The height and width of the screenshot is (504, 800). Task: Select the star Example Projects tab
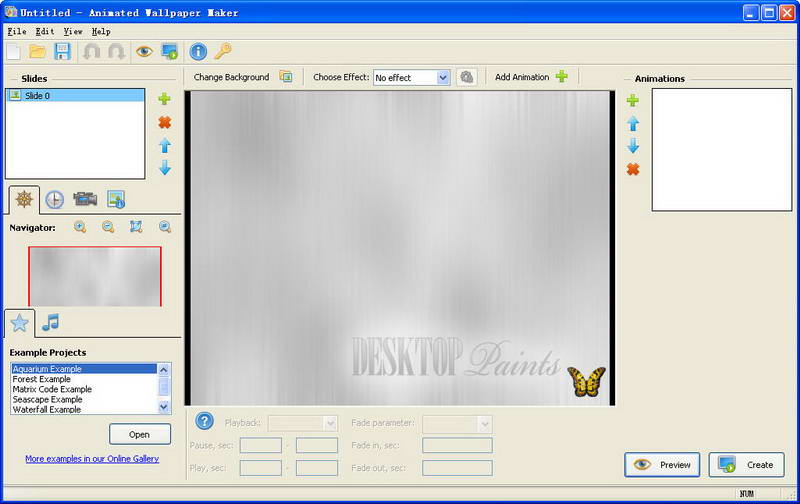click(19, 323)
